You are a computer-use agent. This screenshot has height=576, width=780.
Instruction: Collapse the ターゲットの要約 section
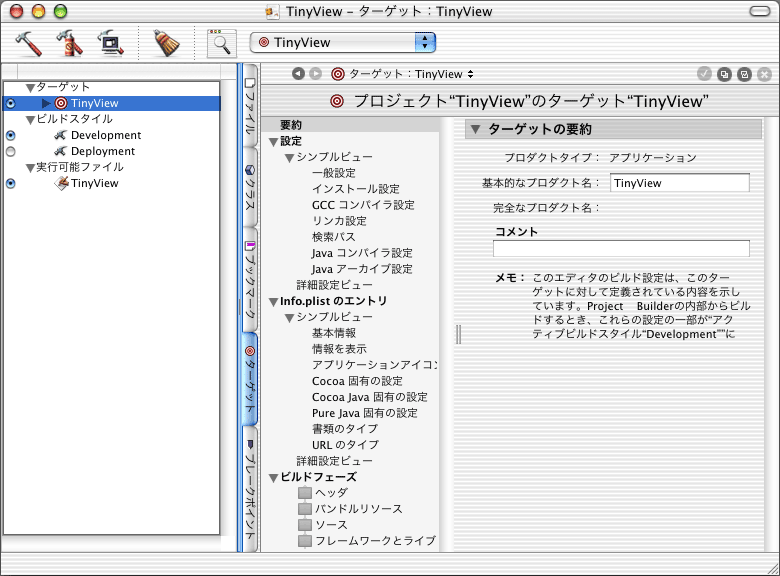pos(476,129)
